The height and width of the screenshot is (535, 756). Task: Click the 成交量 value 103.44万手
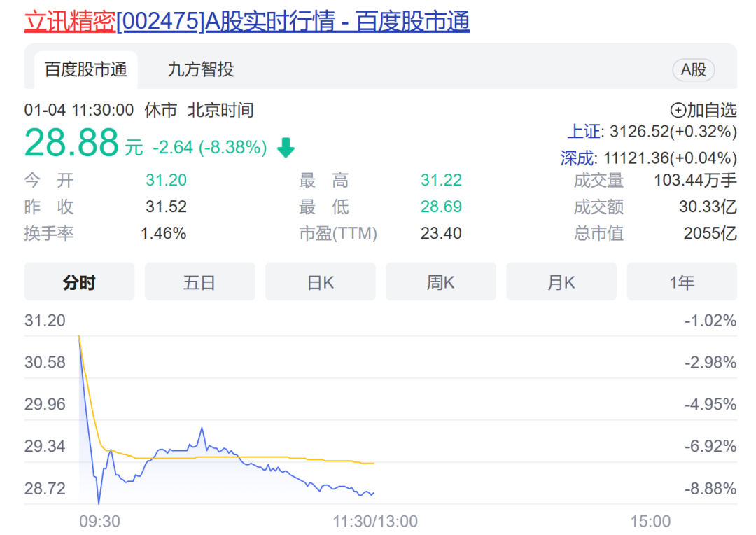point(695,180)
